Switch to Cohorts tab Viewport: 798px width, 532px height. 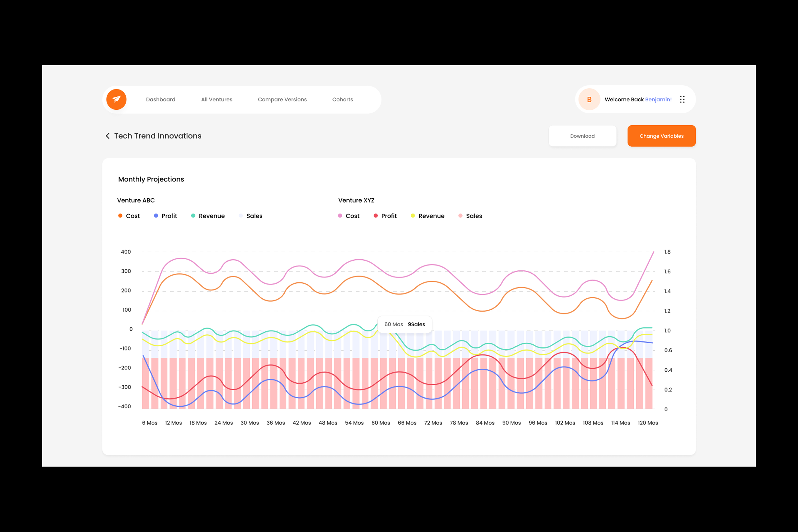click(x=342, y=99)
